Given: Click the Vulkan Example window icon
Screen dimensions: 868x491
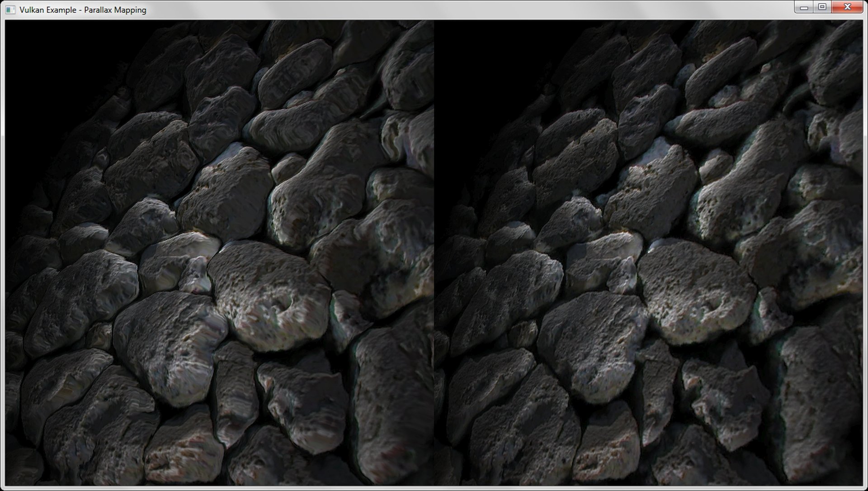Looking at the screenshot, I should coord(10,10).
